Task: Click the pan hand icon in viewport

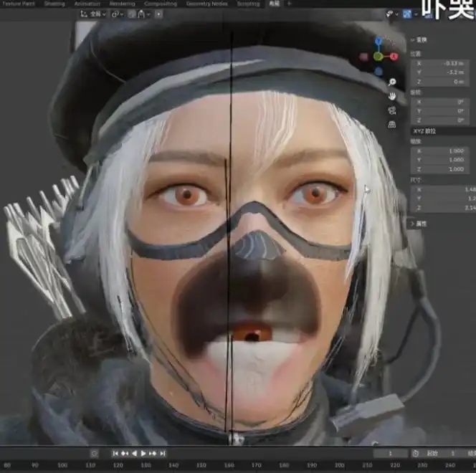Action: point(392,96)
